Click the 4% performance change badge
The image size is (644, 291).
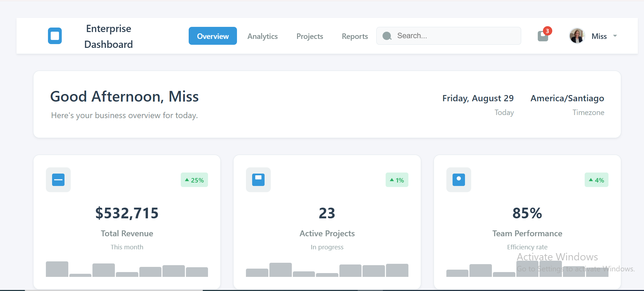tap(596, 180)
